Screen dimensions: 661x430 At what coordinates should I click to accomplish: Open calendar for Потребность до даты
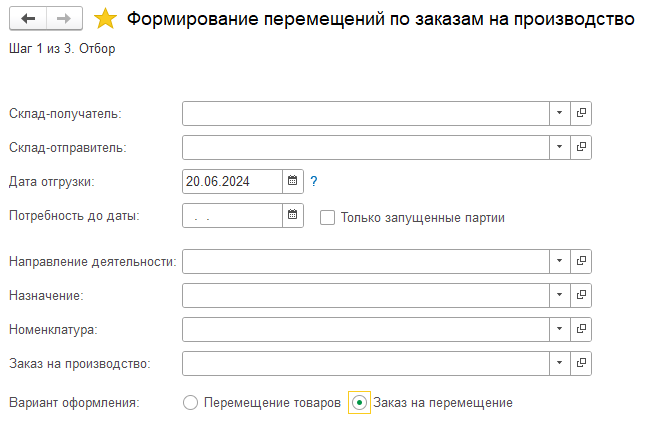click(x=293, y=215)
